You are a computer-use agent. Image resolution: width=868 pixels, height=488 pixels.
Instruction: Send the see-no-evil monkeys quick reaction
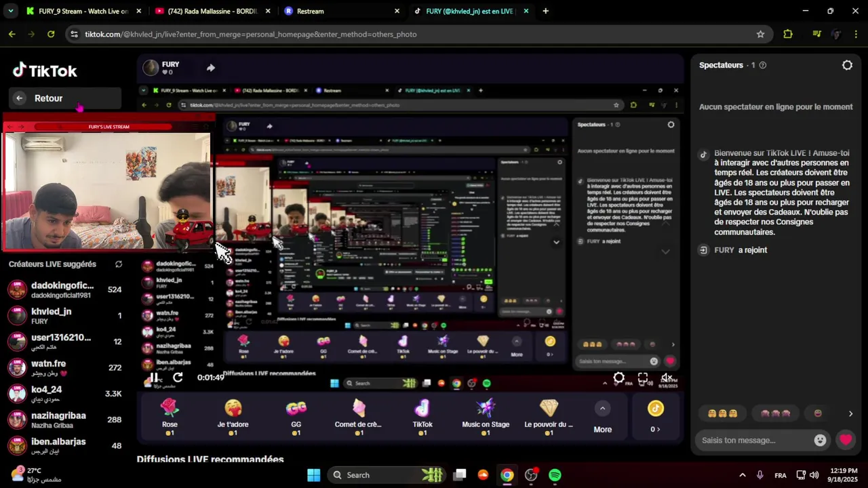coord(775,413)
